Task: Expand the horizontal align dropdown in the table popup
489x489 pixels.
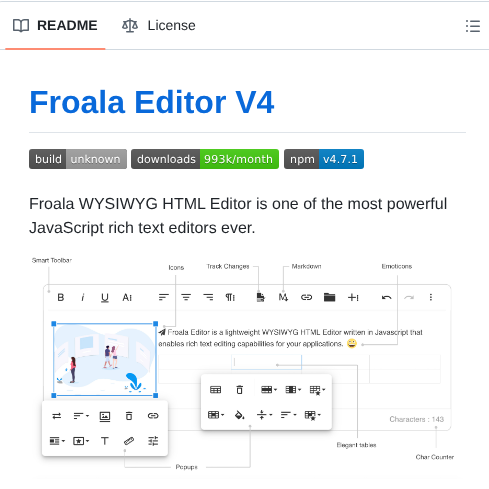Action: click(288, 415)
